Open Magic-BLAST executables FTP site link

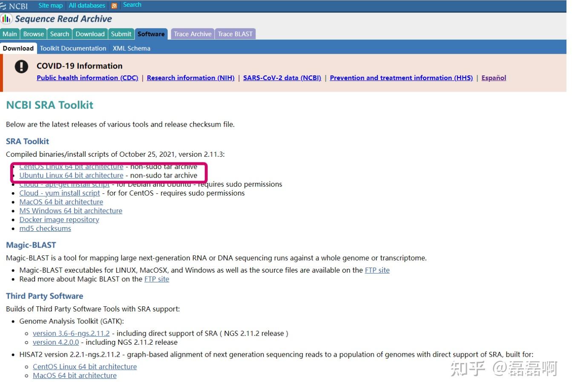377,271
